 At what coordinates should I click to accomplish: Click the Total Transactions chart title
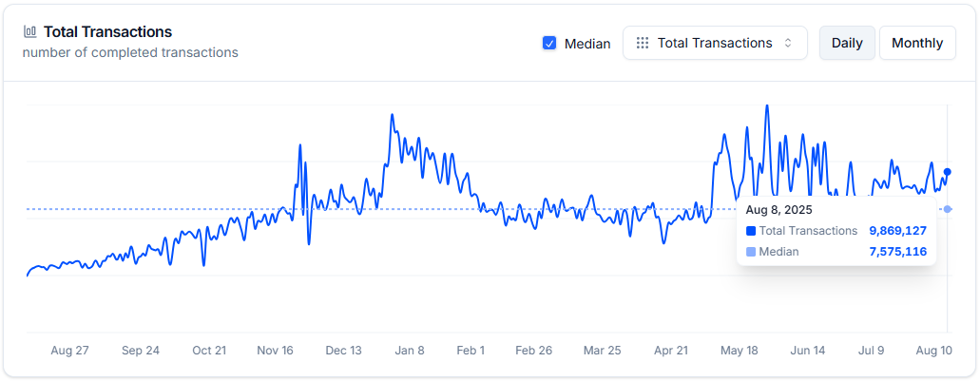[107, 32]
